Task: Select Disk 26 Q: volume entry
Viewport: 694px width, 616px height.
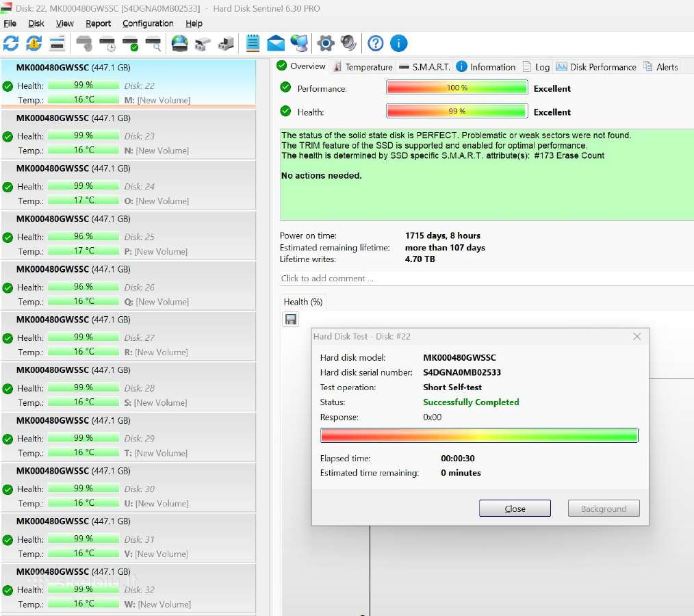Action: tap(129, 286)
